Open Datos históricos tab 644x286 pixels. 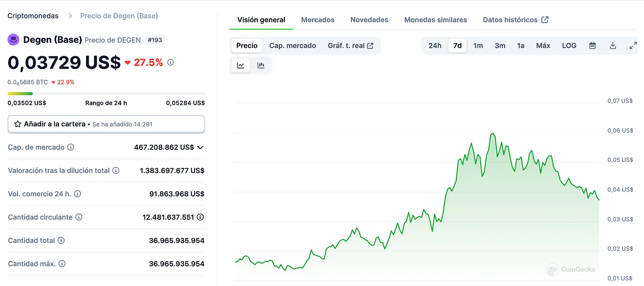pyautogui.click(x=516, y=20)
